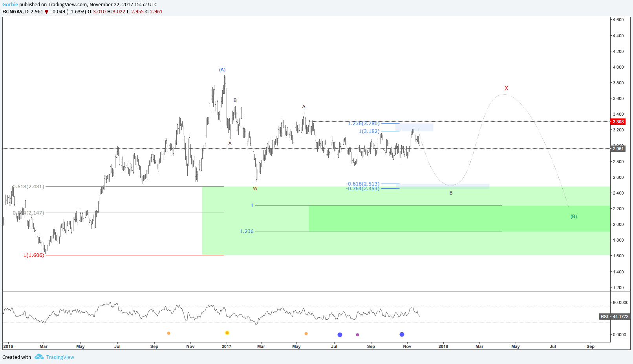Select the red 3.308 price label
This screenshot has height=364, width=633.
(618, 122)
